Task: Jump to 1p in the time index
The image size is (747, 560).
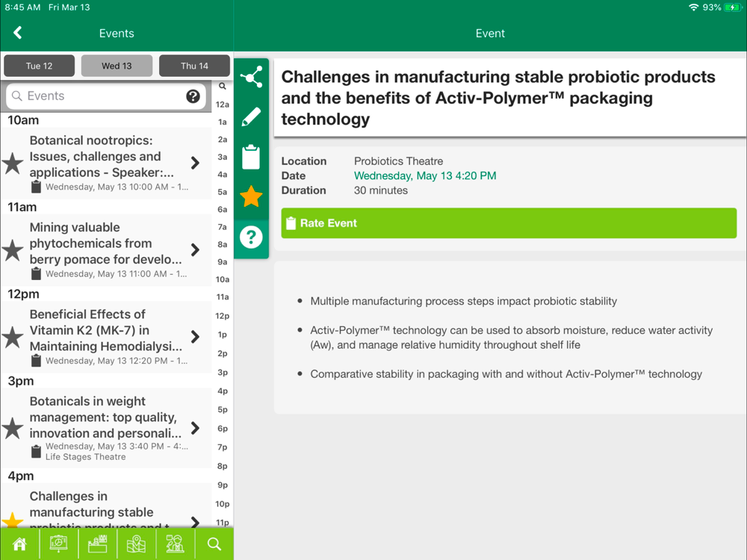Action: pyautogui.click(x=223, y=335)
